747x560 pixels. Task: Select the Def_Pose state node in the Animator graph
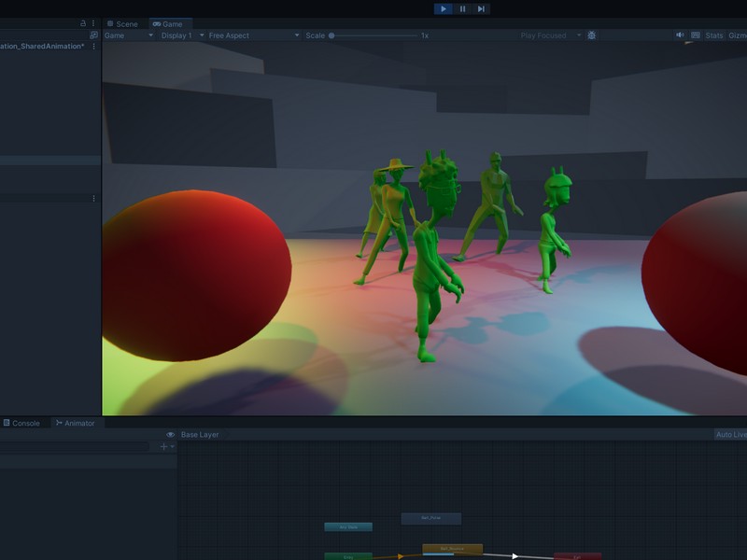click(x=430, y=516)
